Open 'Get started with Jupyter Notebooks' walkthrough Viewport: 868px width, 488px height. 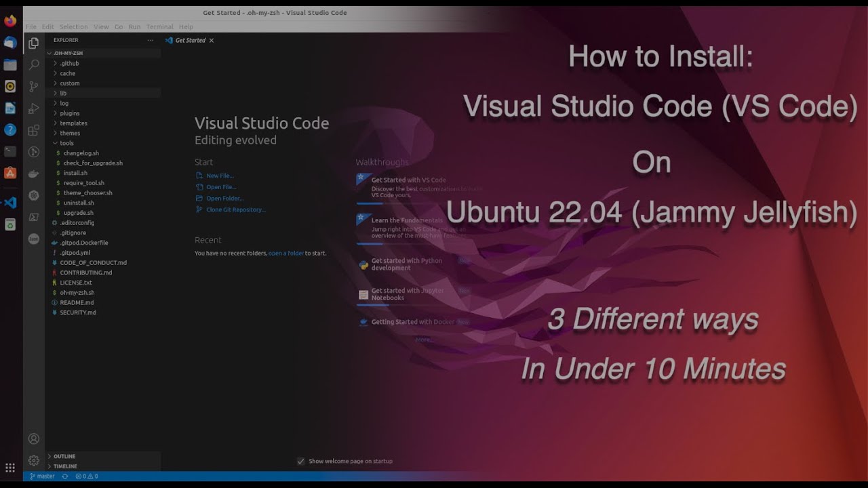coord(414,294)
